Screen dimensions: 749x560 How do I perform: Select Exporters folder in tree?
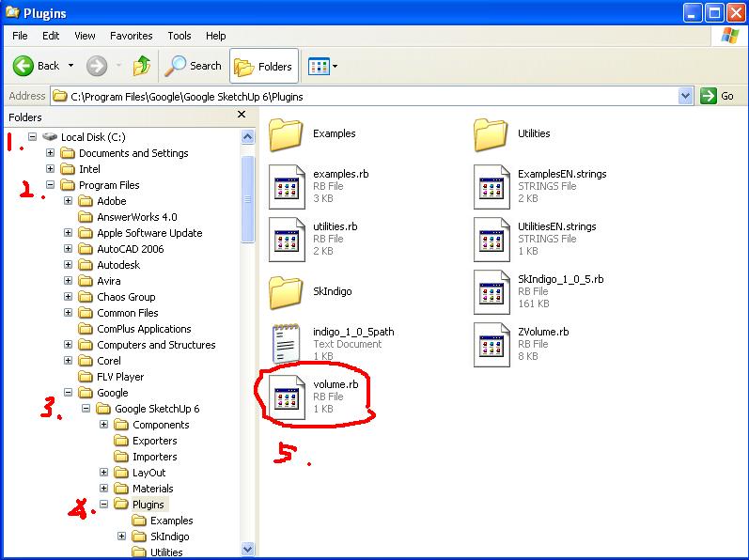click(155, 441)
